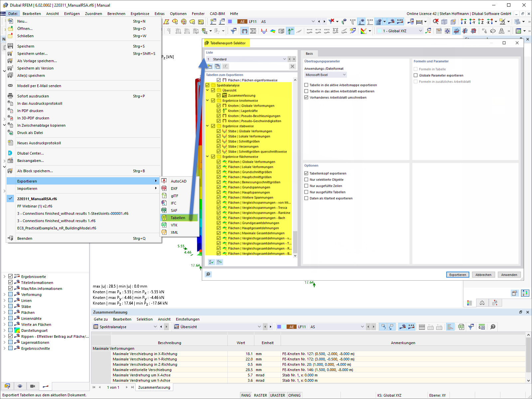This screenshot has width=532, height=399.
Task: Click the result values X.XX icon
Action: pyautogui.click(x=411, y=327)
